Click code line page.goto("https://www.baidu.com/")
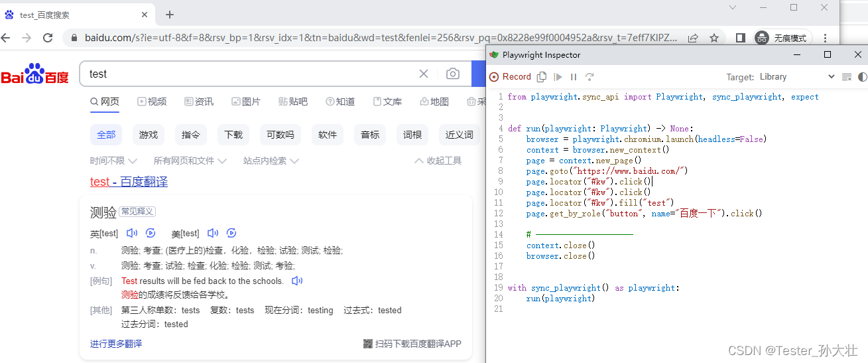The image size is (868, 363). tap(607, 171)
